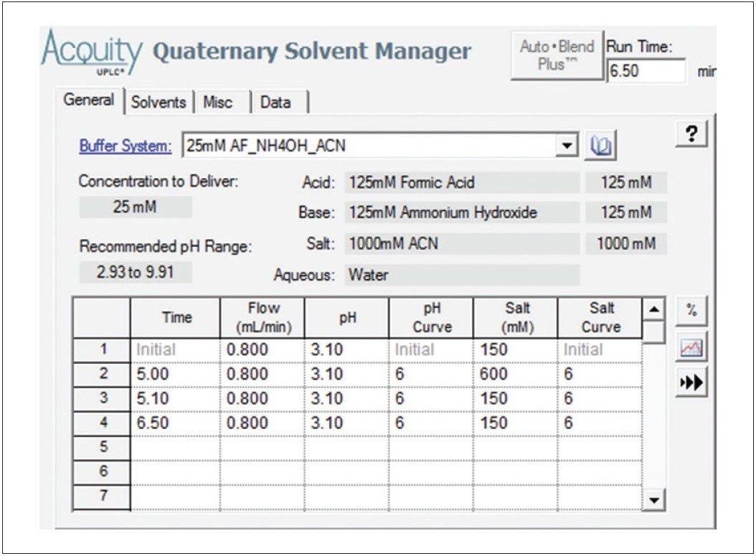Click row 1 Flow cell 0.800
756x556 pixels.
tap(263, 350)
